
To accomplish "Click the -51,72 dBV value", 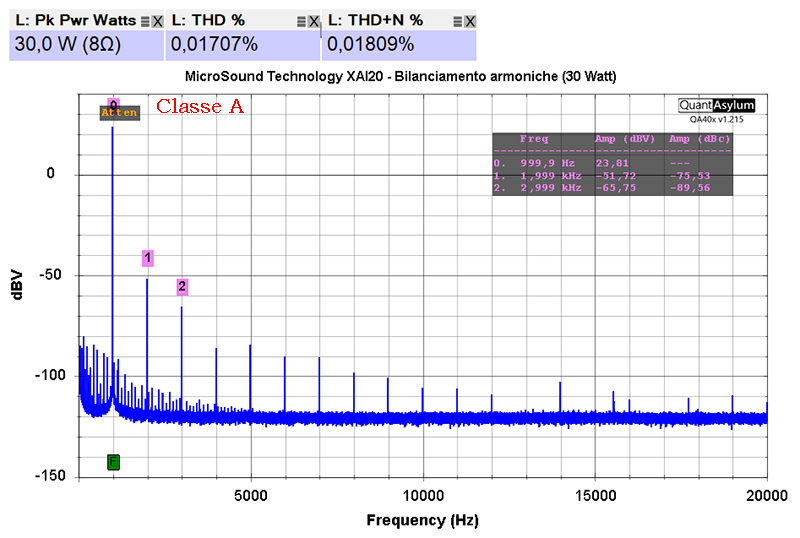I will click(x=616, y=176).
